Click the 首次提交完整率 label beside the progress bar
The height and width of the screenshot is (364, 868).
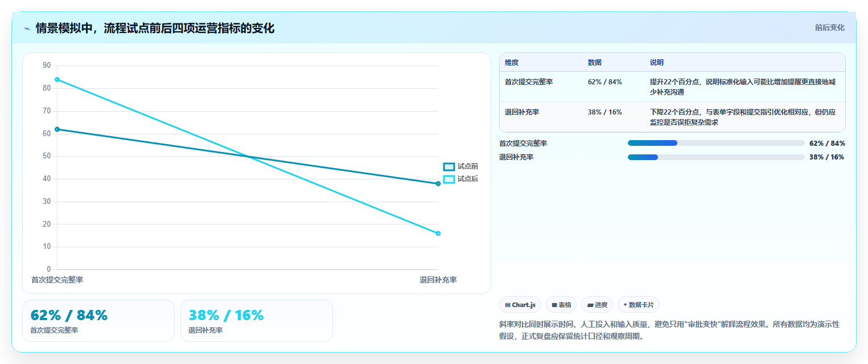(x=523, y=144)
